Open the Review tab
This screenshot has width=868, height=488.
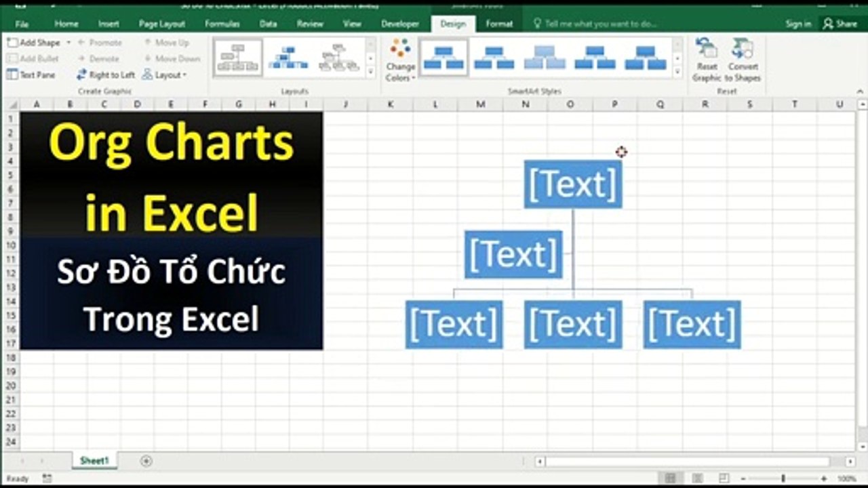tap(310, 24)
